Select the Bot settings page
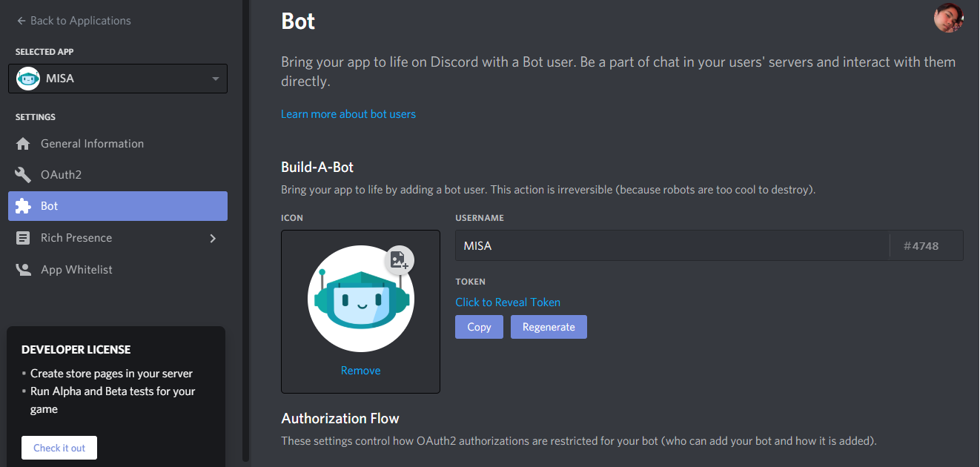 [x=118, y=206]
